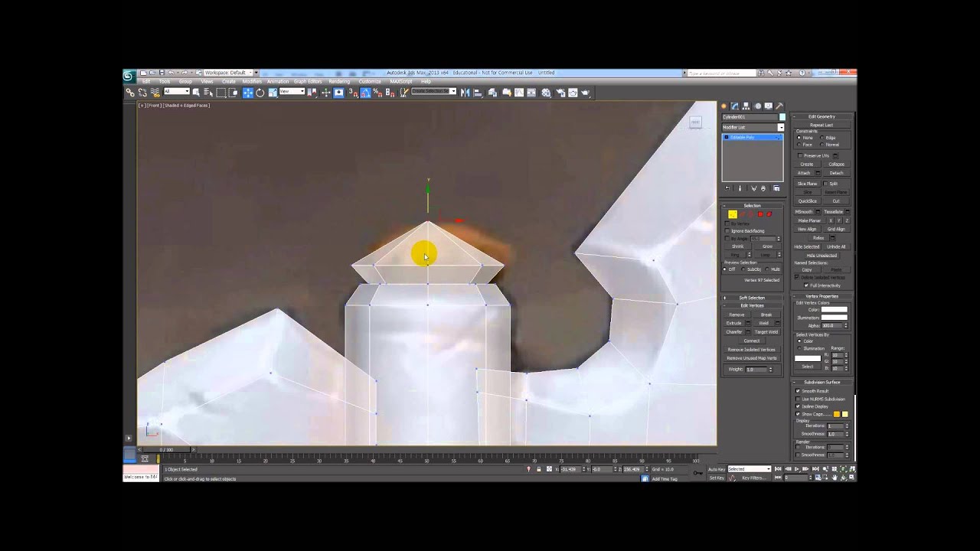Click the Target Weld button

(x=766, y=332)
